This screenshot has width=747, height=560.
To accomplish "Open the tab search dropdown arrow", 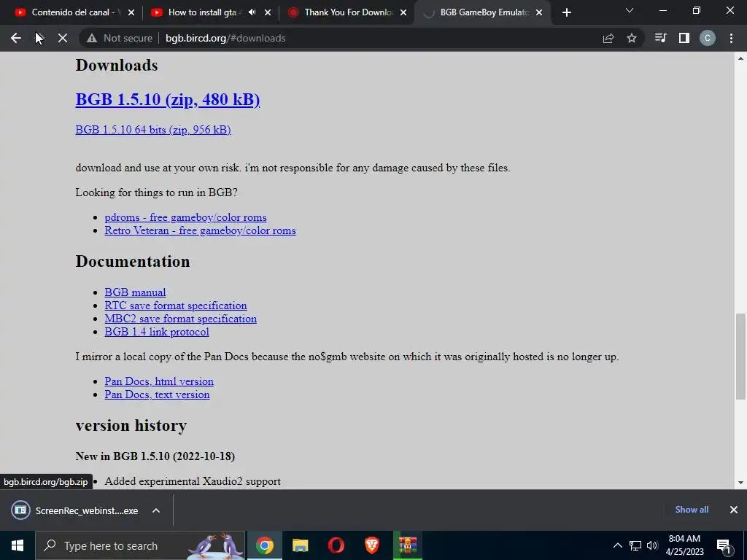I will coord(630,10).
